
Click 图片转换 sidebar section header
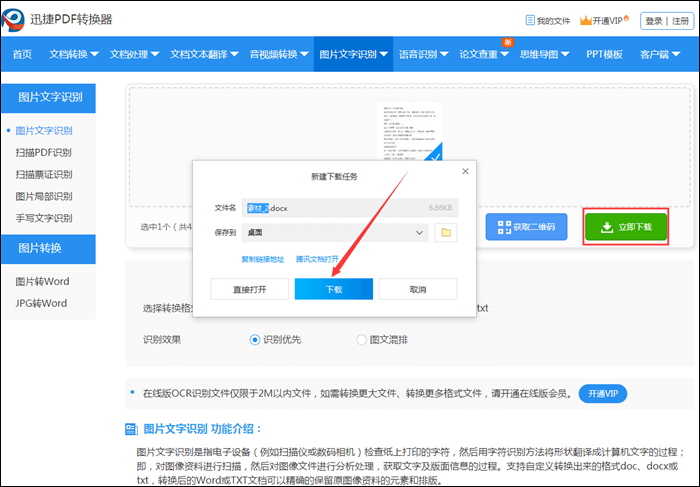pyautogui.click(x=48, y=249)
